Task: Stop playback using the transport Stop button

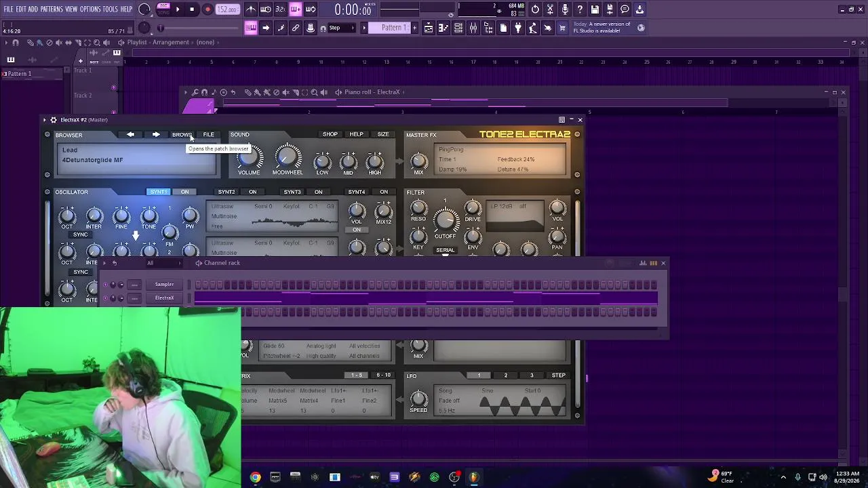Action: [193, 9]
